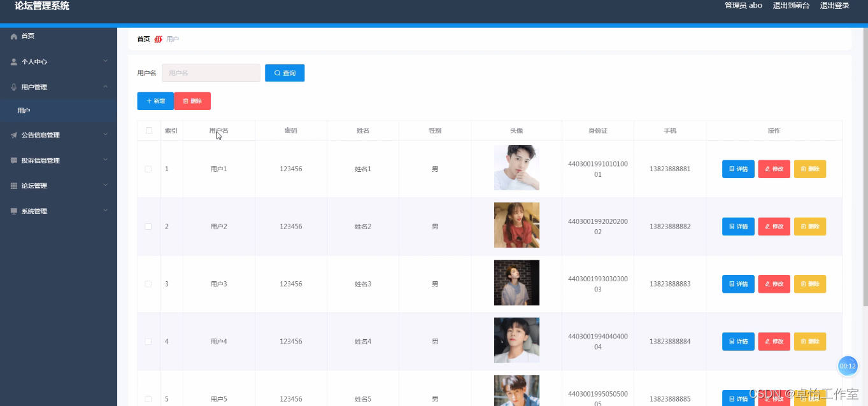Click the recording timer badge 00:12
Viewport: 868px width, 406px height.
point(848,366)
